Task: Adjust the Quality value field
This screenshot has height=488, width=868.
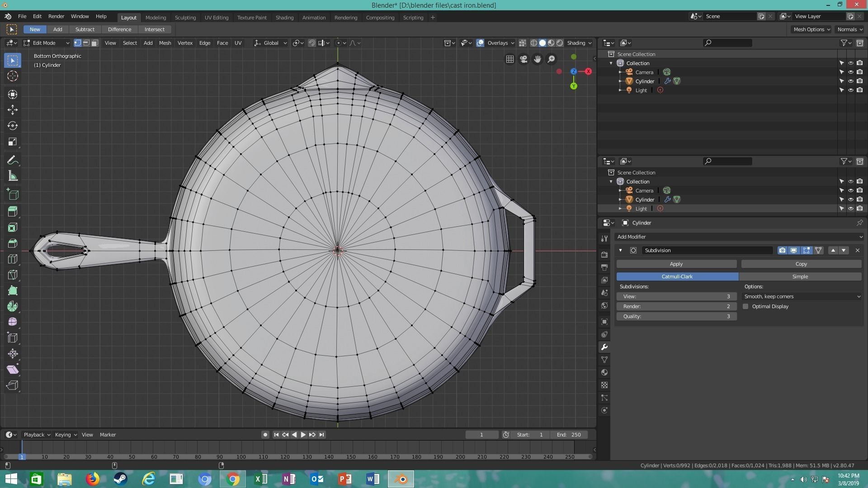Action: coord(676,316)
